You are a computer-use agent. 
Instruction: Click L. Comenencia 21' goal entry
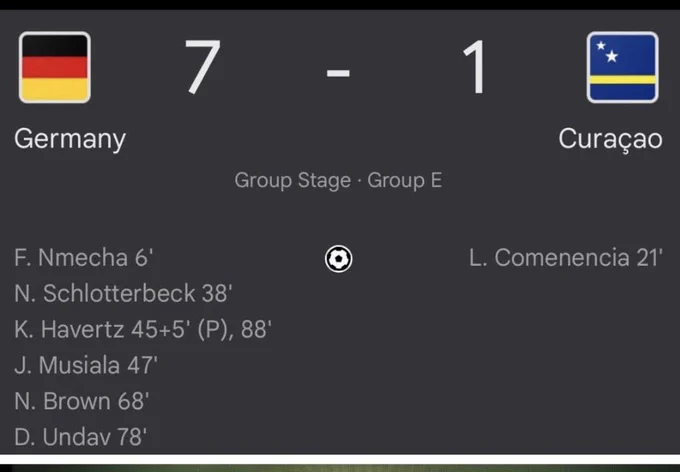566,258
